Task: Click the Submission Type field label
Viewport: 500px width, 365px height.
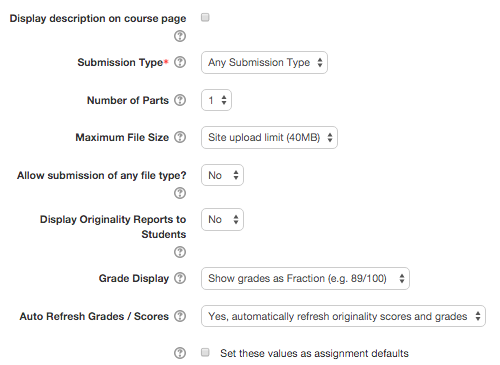Action: point(121,62)
